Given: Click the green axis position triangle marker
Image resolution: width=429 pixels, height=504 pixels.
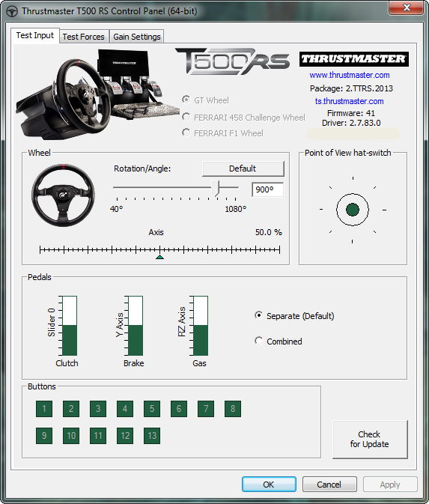Looking at the screenshot, I should pyautogui.click(x=159, y=257).
